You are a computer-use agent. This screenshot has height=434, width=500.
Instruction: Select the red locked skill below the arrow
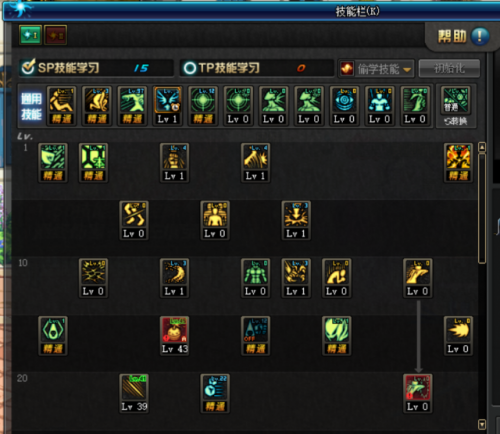coord(418,393)
